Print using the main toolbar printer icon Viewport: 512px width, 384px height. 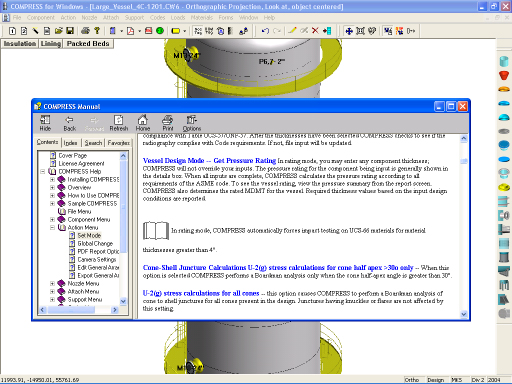click(x=85, y=31)
